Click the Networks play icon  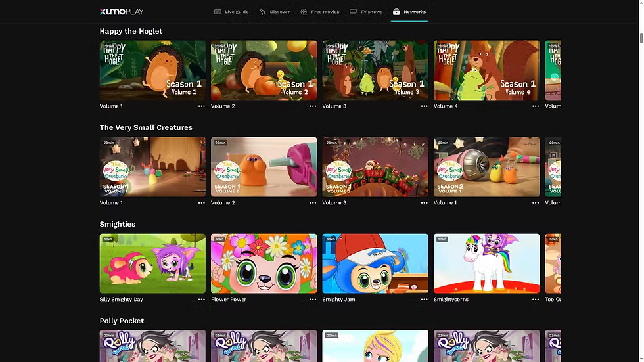(x=396, y=11)
